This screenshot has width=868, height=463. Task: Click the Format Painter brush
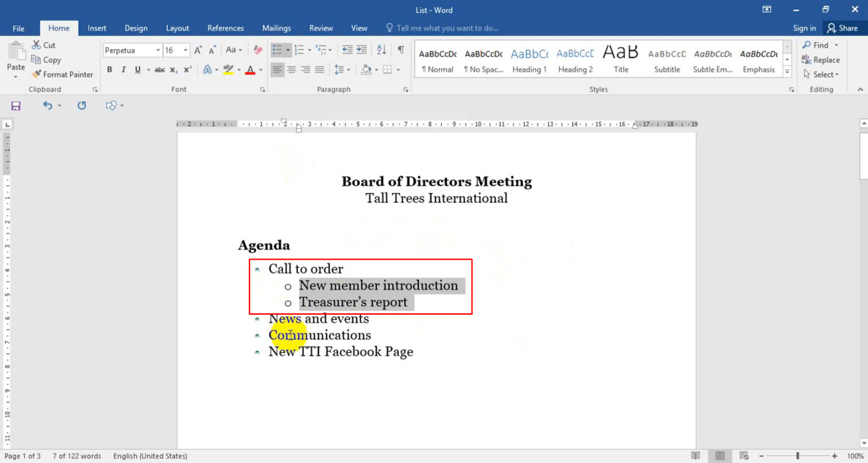click(x=37, y=75)
